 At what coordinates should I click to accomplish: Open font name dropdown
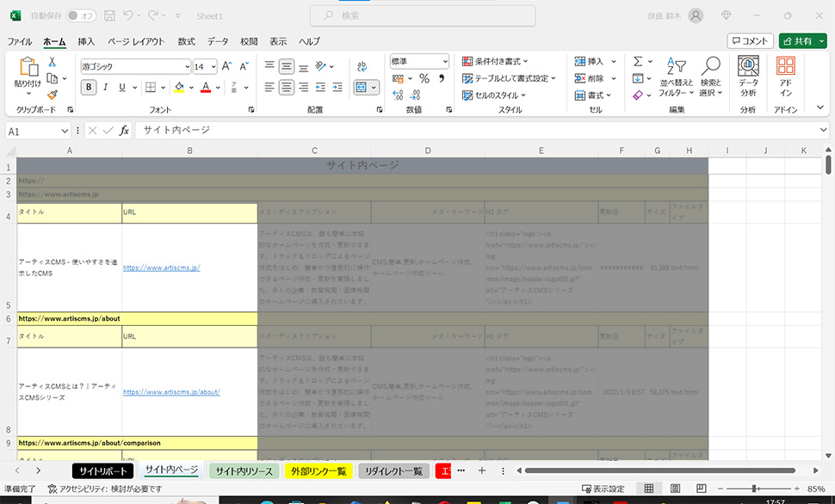[187, 66]
